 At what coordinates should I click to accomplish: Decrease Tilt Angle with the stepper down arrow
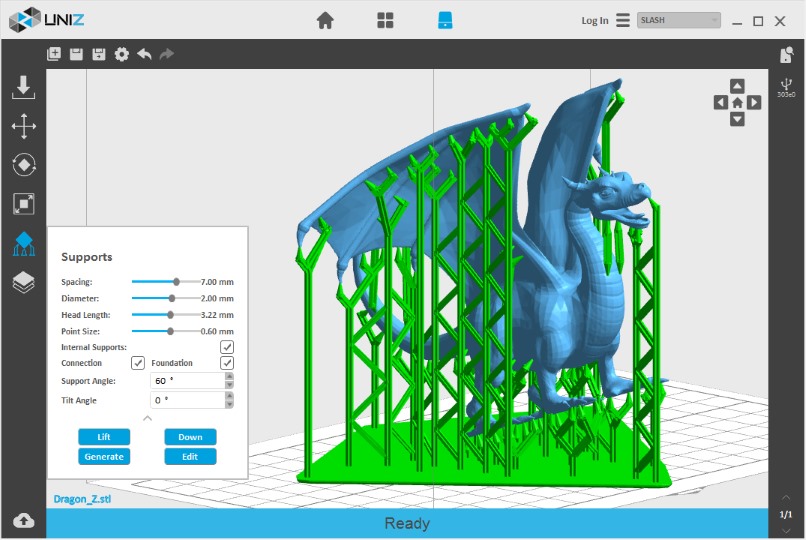click(229, 404)
